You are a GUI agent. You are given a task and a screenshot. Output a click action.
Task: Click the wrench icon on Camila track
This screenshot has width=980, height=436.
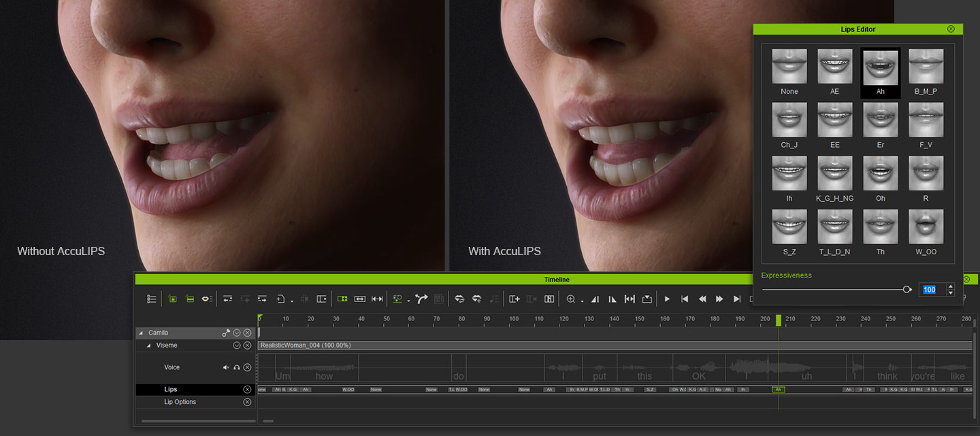pos(226,333)
